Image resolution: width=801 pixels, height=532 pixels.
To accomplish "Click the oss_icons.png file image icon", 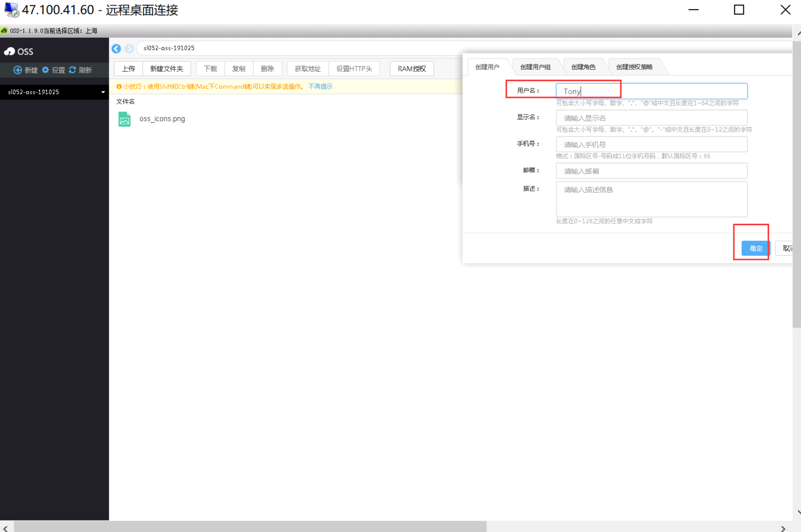I will pyautogui.click(x=125, y=119).
